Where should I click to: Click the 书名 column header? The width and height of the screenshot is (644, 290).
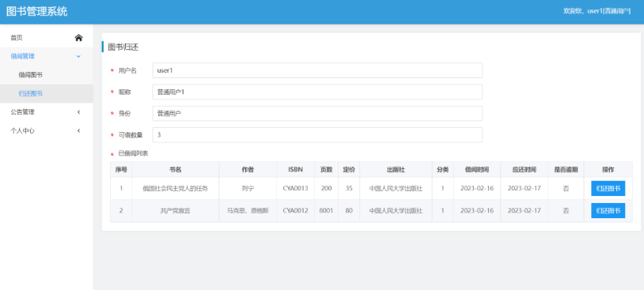(x=176, y=169)
